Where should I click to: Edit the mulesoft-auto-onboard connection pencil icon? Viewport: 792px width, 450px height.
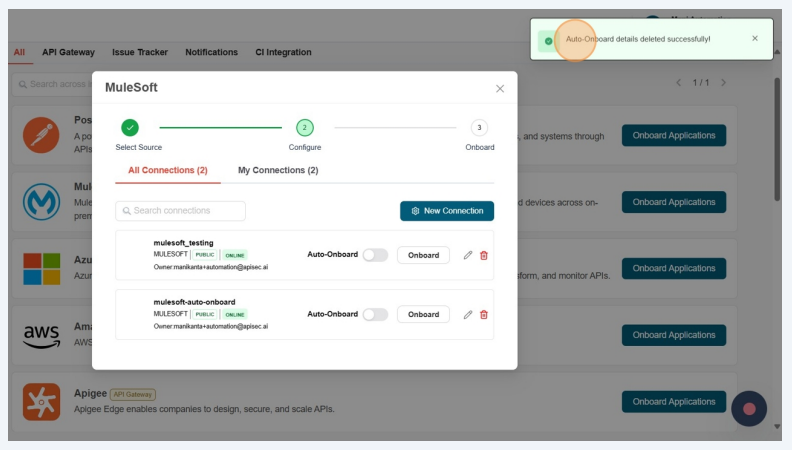[x=468, y=314]
